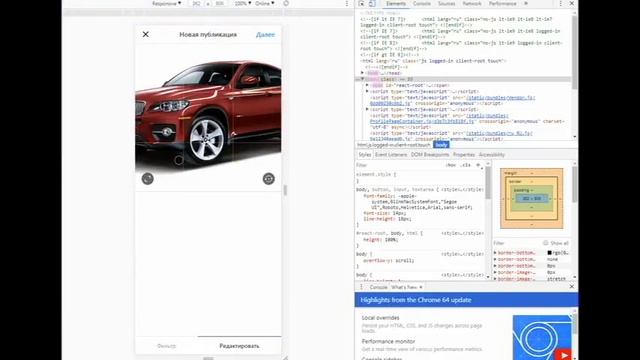Click the Styles filter input
The height and width of the screenshot is (360, 640).
398,165
